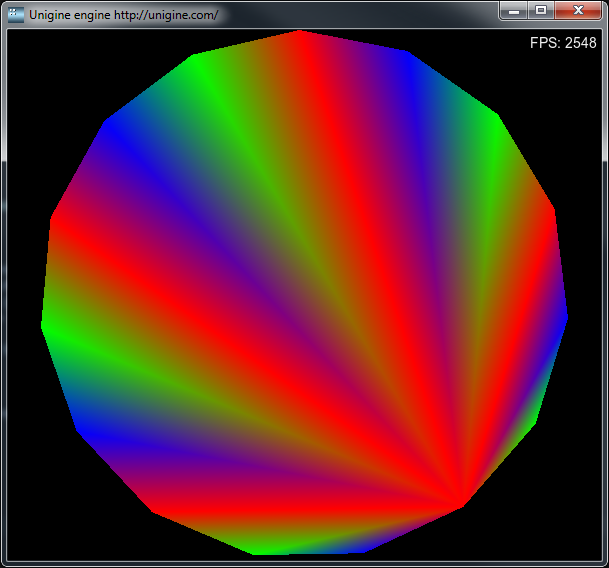Click the red vertex on the polygon's right side
Viewport: 609px width, 568px height.
click(x=553, y=211)
